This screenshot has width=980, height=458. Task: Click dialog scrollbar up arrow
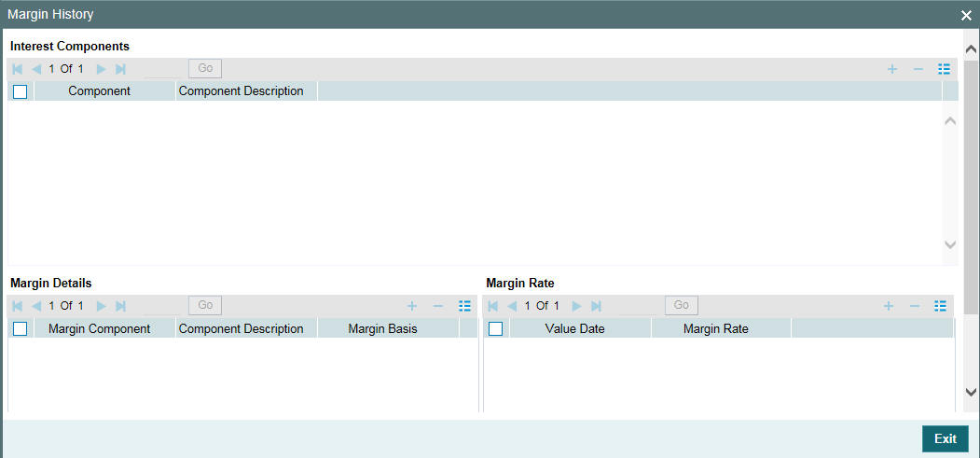pos(971,49)
